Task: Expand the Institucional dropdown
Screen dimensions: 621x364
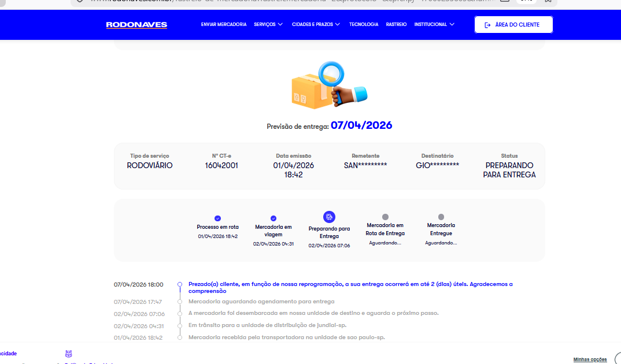Action: (x=434, y=24)
